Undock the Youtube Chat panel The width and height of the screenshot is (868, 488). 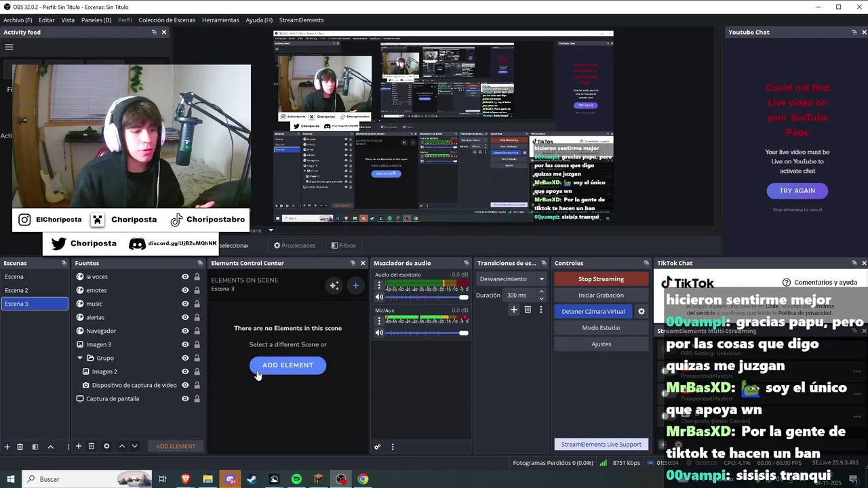tap(854, 32)
